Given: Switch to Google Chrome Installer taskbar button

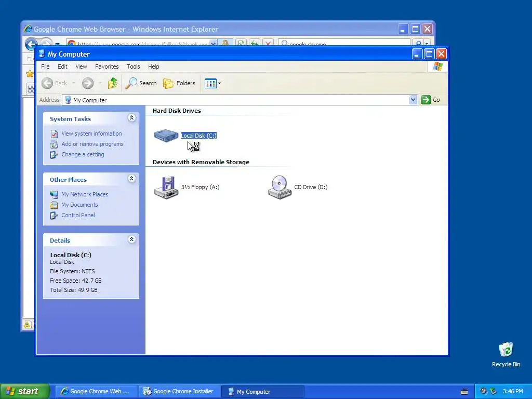Looking at the screenshot, I should coord(179,391).
